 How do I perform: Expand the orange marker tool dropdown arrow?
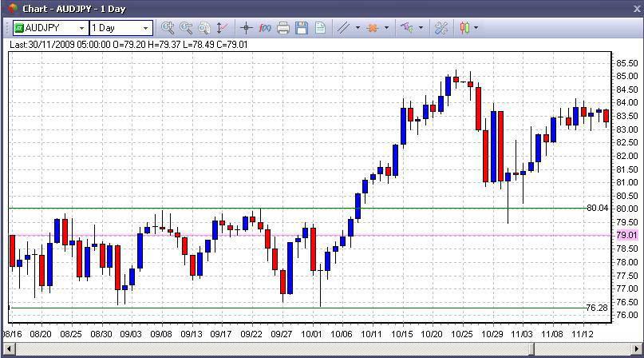pos(386,28)
